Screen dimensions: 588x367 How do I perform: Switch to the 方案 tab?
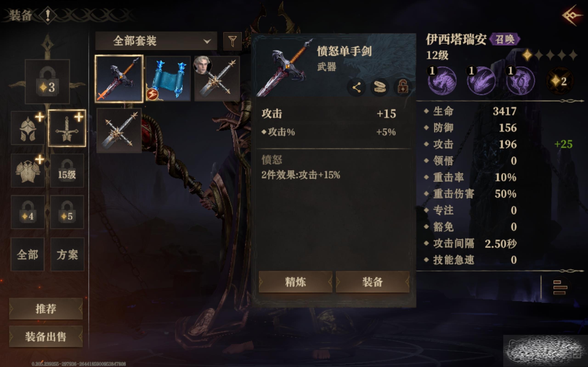(67, 254)
